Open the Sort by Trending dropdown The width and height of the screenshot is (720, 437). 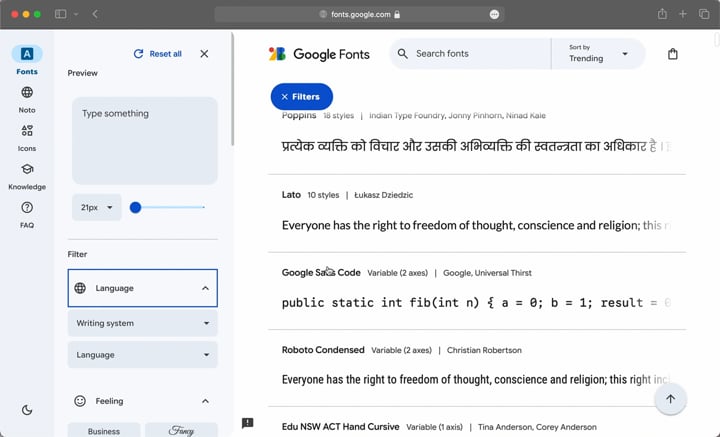tap(598, 54)
